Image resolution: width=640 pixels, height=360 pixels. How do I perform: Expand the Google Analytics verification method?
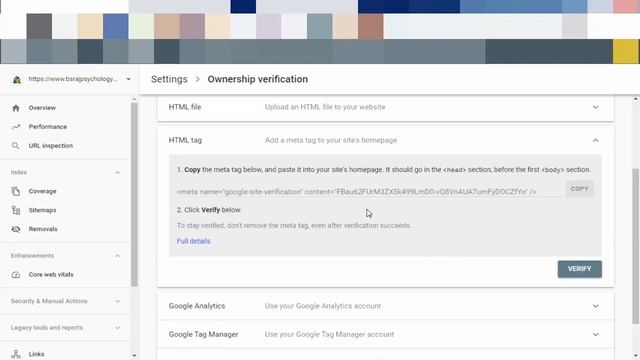(x=596, y=306)
